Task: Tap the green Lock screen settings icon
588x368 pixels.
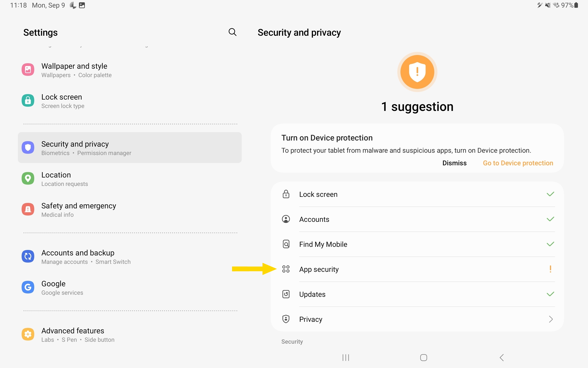Action: [28, 101]
